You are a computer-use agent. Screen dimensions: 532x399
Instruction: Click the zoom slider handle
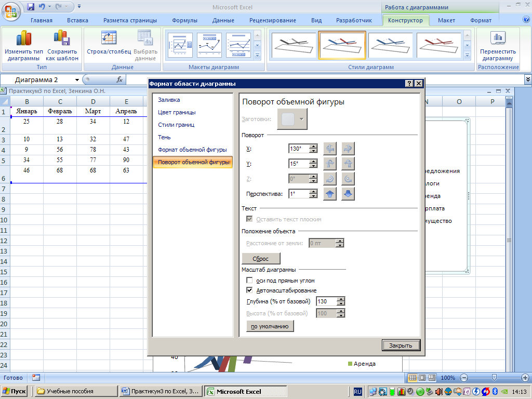point(495,378)
